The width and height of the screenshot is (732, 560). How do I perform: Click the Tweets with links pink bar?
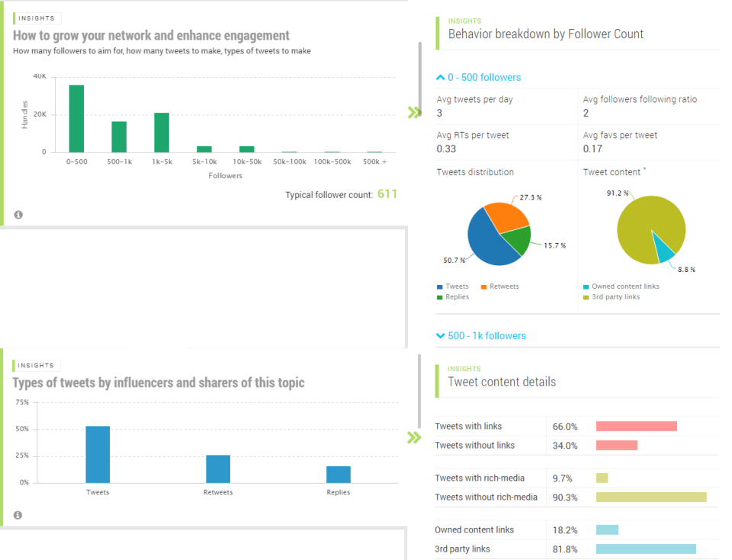pyautogui.click(x=636, y=426)
